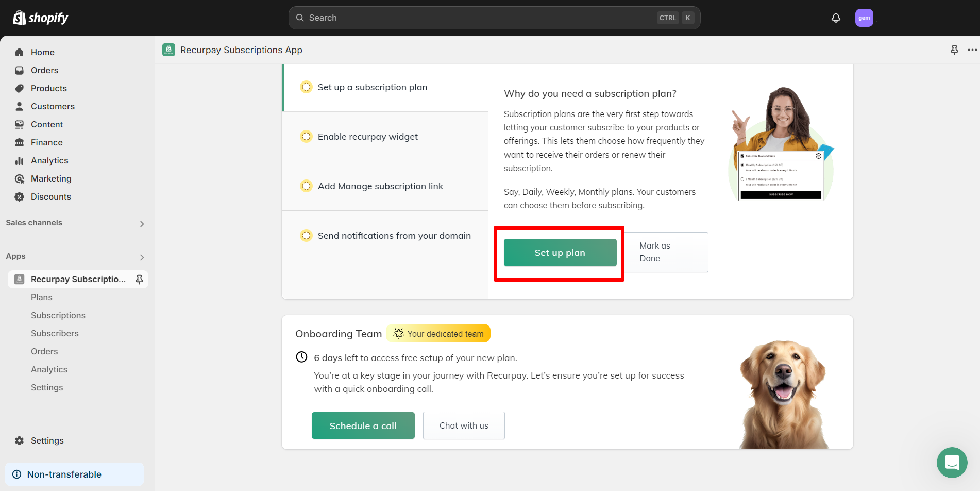Click the Mark as Done button

point(666,252)
